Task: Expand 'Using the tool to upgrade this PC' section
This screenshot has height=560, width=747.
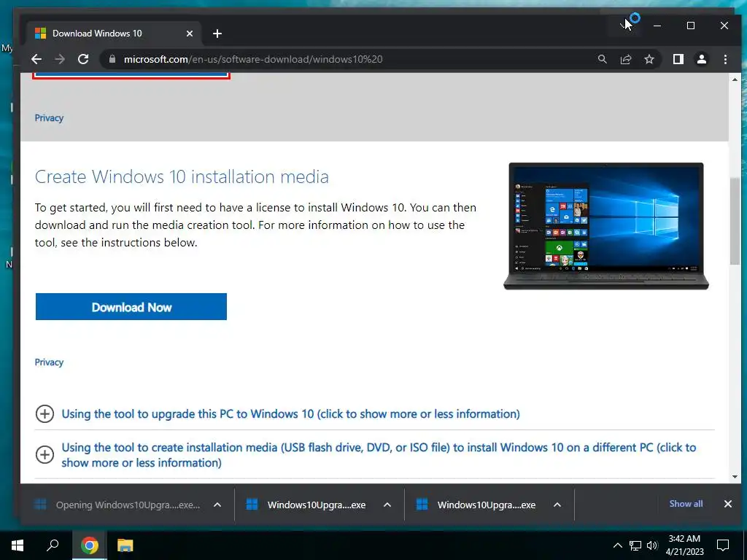Action: (x=290, y=414)
